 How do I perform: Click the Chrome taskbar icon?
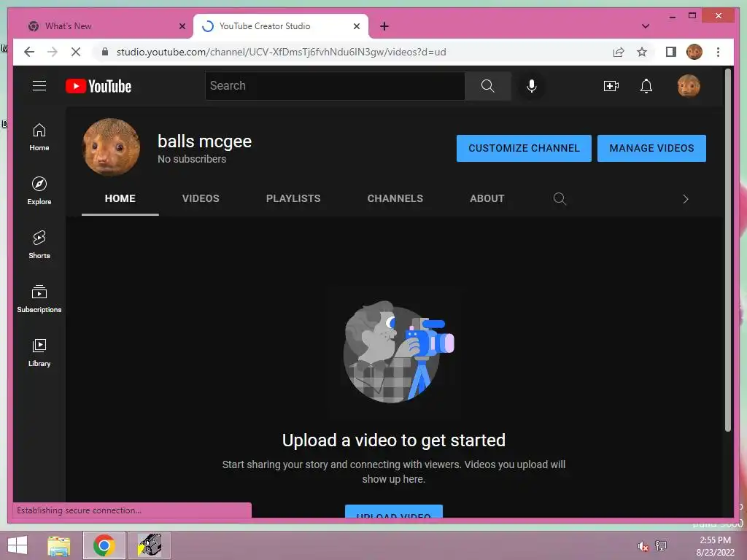(x=104, y=545)
